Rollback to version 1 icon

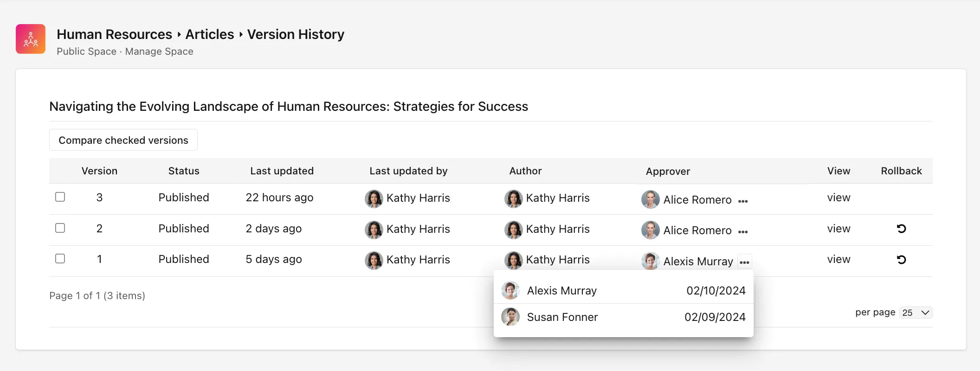tap(901, 260)
